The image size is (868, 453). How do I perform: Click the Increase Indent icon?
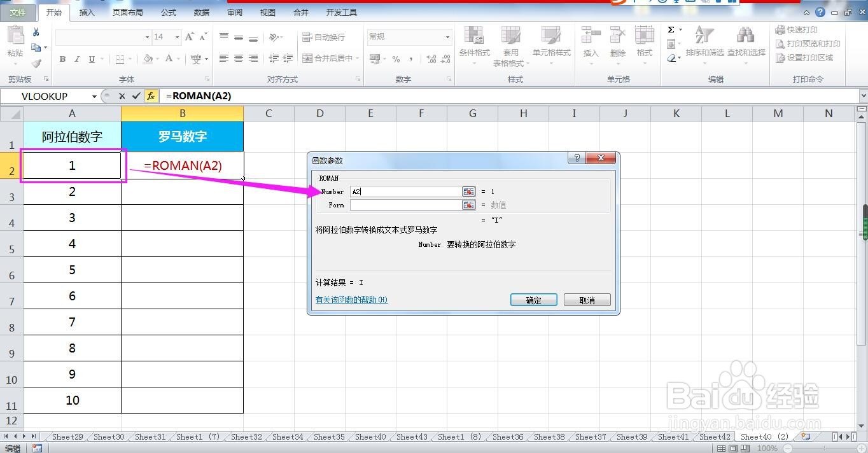(x=288, y=59)
